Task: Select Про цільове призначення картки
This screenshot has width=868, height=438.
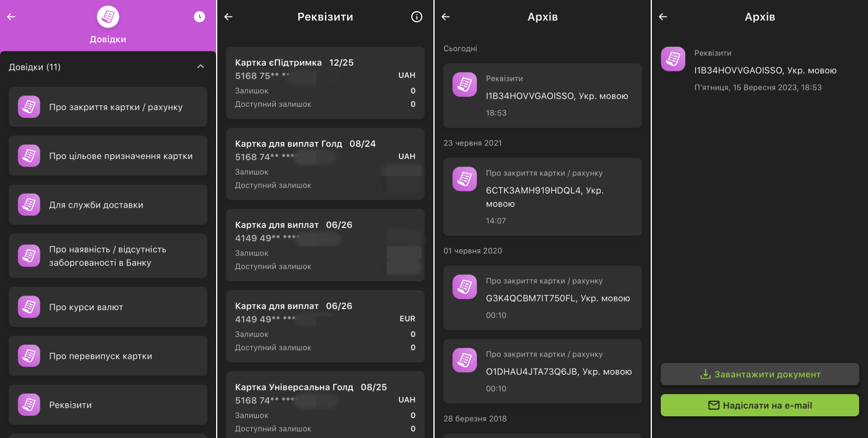Action: [x=108, y=156]
